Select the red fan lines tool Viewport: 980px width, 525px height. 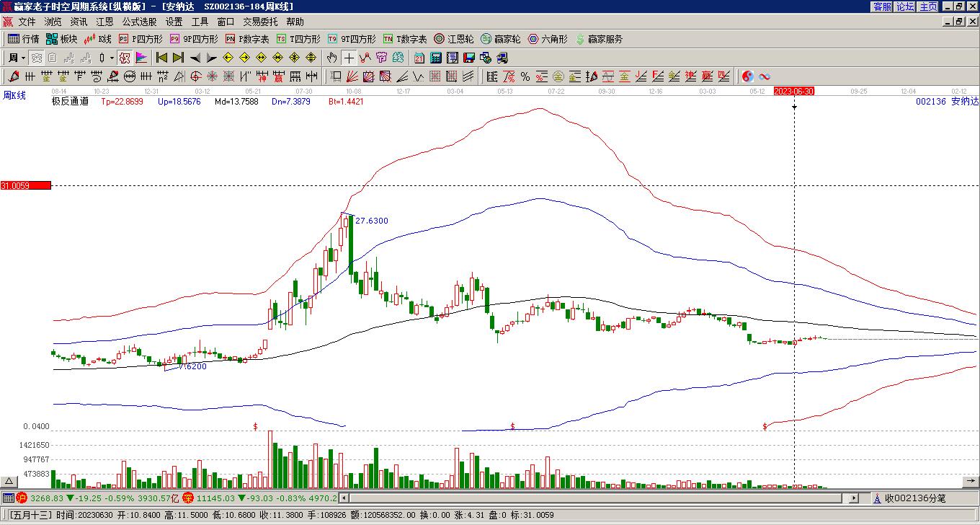[x=352, y=76]
